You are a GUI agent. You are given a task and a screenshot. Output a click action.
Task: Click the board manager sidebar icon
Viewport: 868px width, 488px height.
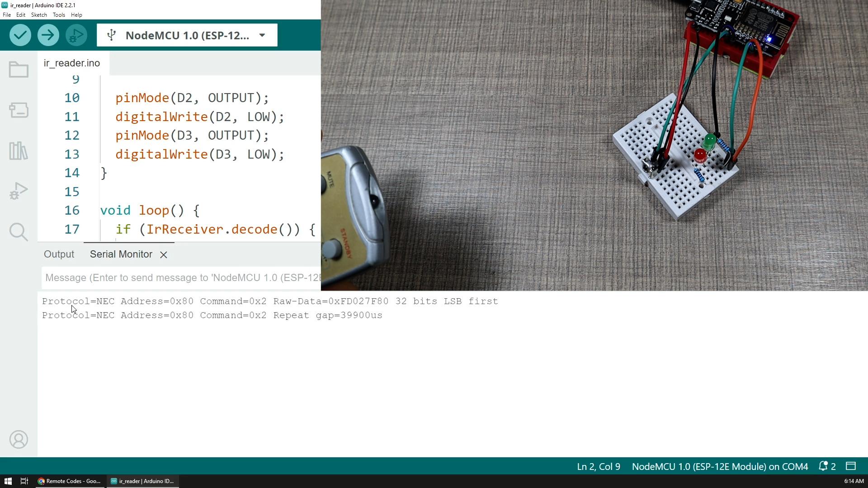19,111
